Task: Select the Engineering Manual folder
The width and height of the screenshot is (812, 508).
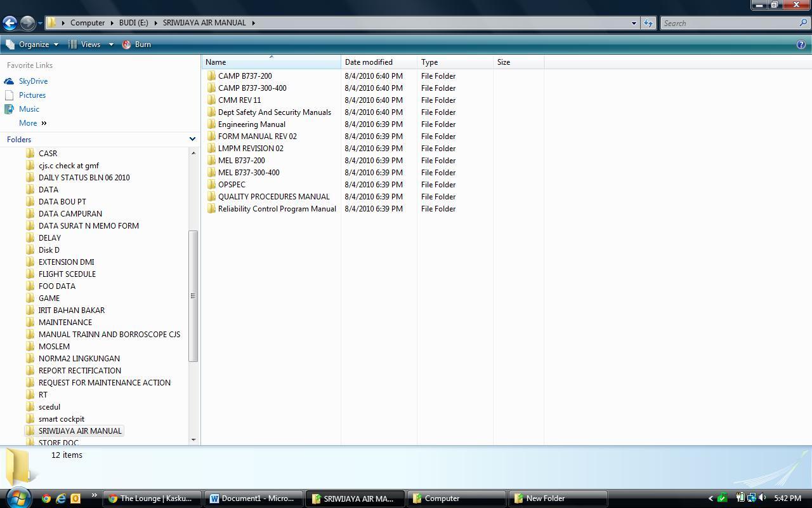Action: [251, 124]
